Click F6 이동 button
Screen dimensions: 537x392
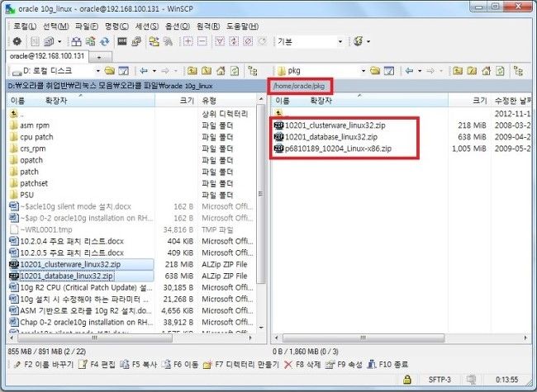(x=180, y=365)
